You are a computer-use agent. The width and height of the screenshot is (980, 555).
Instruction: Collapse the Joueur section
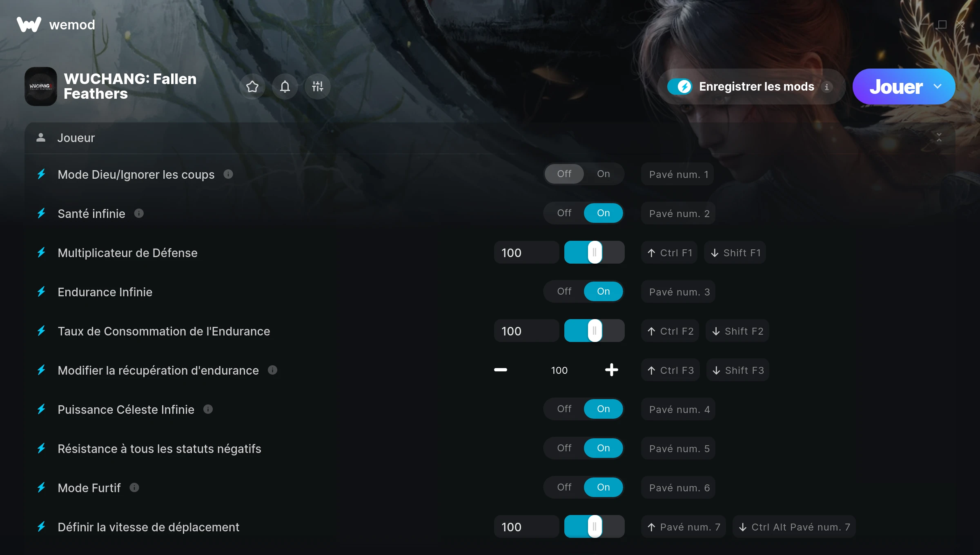[939, 138]
